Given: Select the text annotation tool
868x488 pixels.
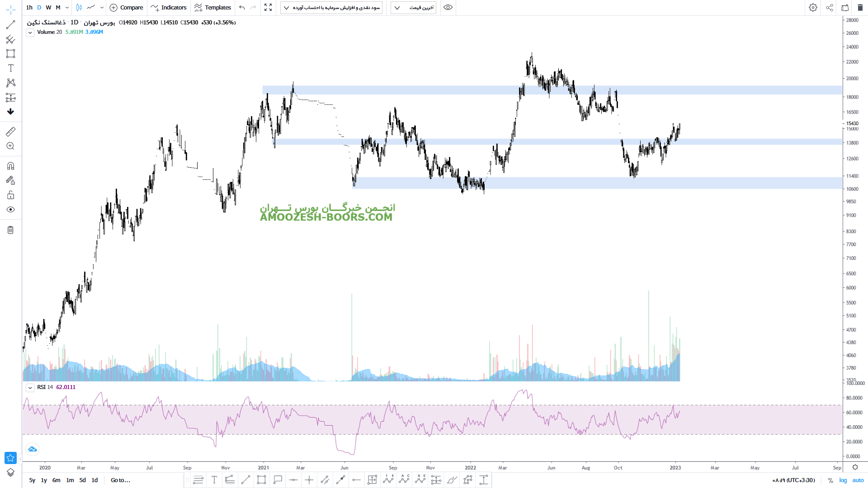Looking at the screenshot, I should (x=10, y=68).
